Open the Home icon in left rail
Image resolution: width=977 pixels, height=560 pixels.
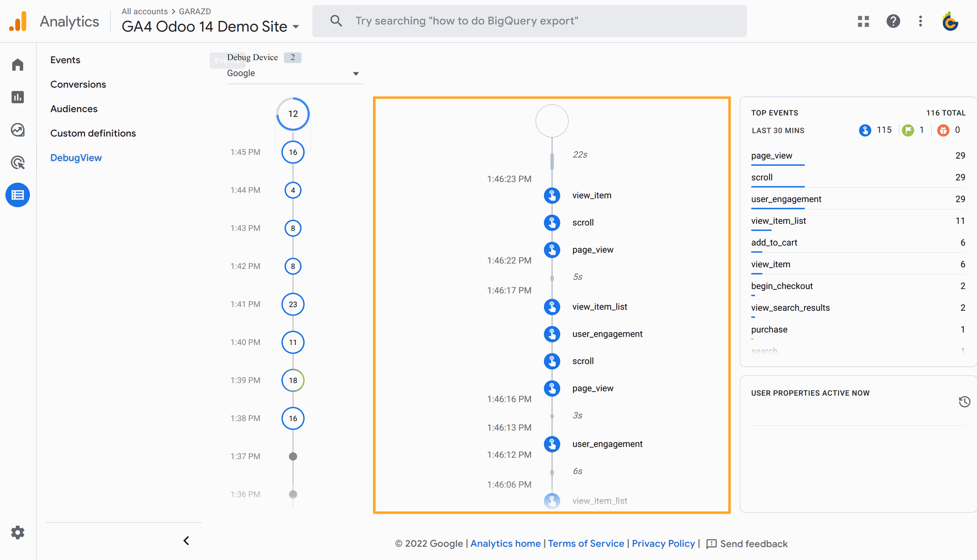[18, 65]
